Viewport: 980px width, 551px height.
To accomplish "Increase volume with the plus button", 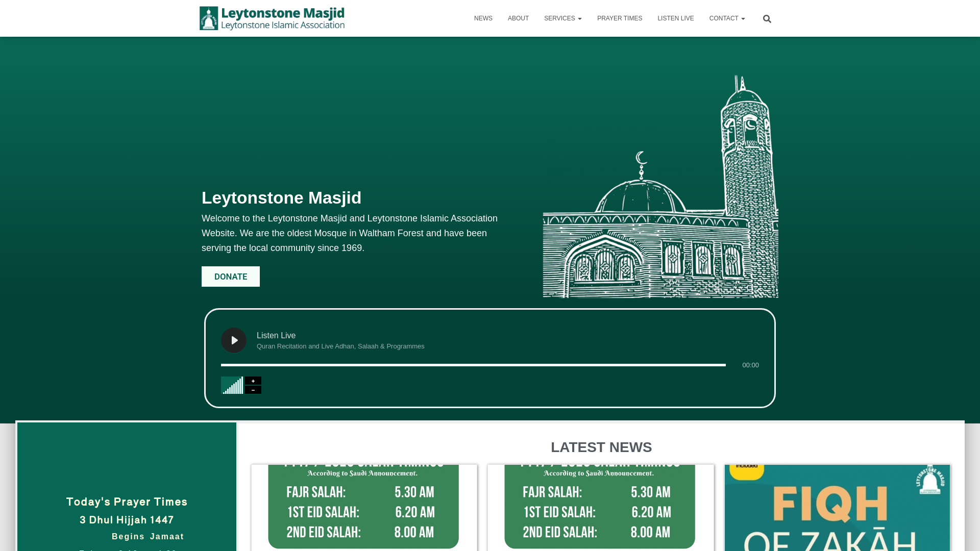I will click(253, 381).
